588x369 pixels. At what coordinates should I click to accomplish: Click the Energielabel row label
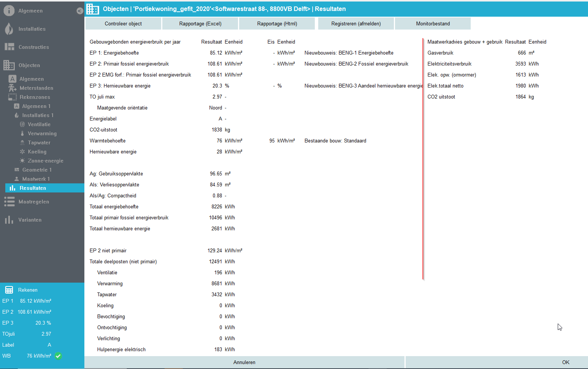click(x=103, y=119)
